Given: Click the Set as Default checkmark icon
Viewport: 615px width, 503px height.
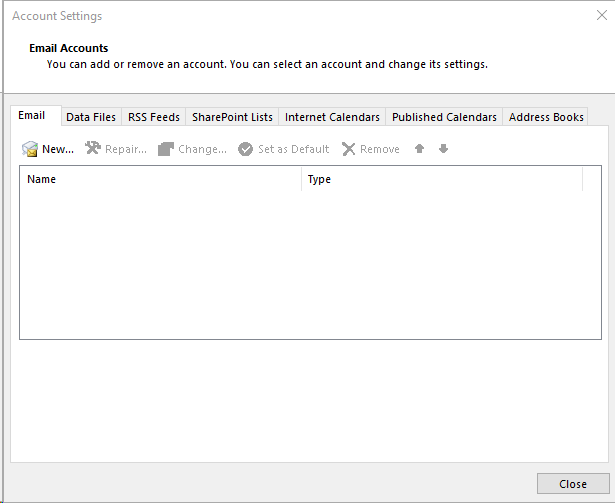Looking at the screenshot, I should tap(245, 149).
